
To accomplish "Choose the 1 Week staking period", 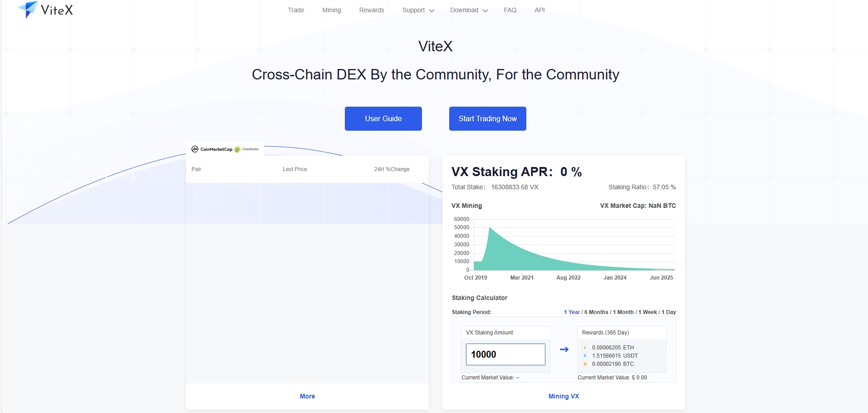I will point(647,312).
